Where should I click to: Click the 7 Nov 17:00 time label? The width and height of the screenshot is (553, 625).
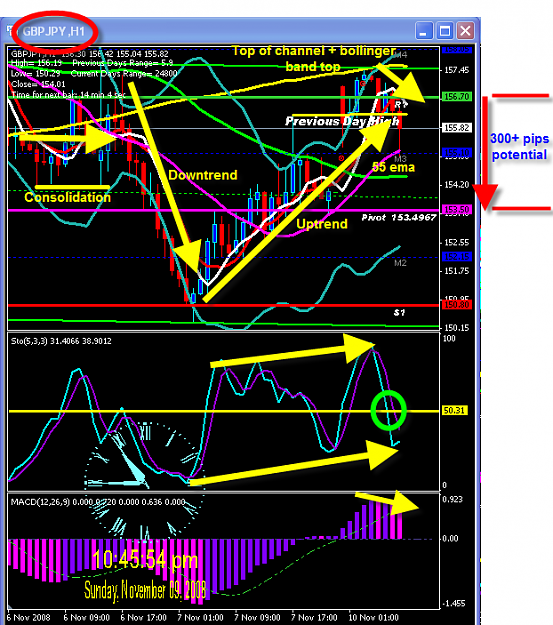coord(314,618)
